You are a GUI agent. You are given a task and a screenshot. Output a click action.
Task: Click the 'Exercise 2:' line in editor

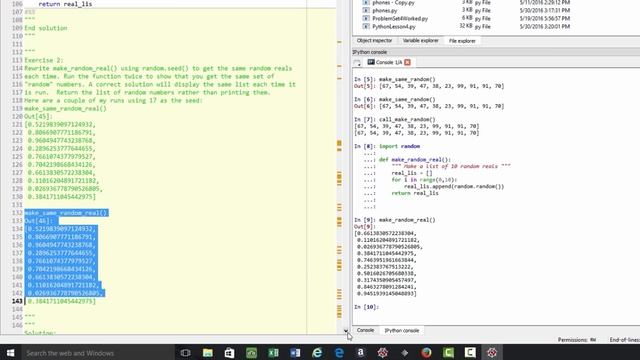point(44,60)
